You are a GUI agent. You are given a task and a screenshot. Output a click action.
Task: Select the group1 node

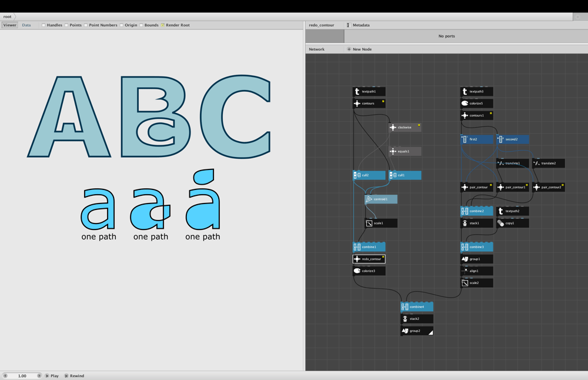point(477,259)
